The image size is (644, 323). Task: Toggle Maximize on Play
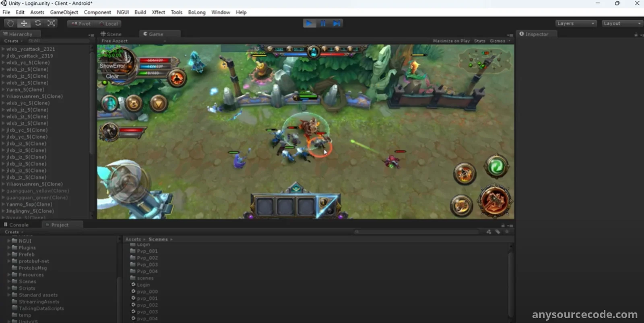(451, 41)
